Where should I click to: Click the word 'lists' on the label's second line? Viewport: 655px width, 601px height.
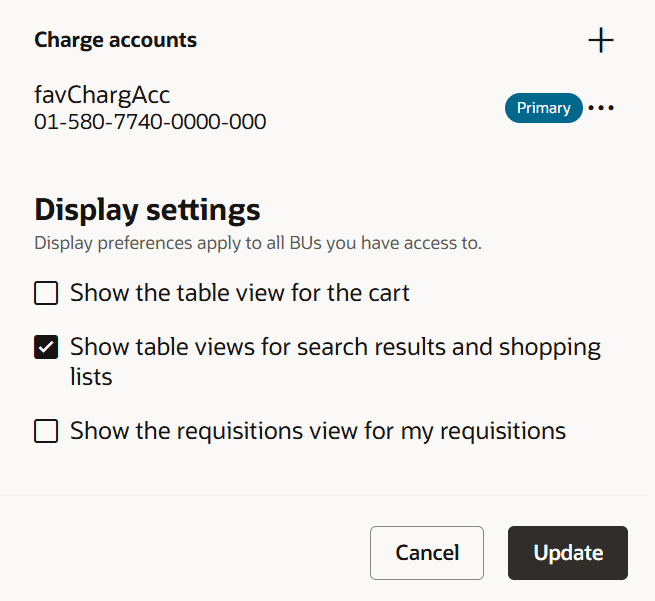(91, 377)
